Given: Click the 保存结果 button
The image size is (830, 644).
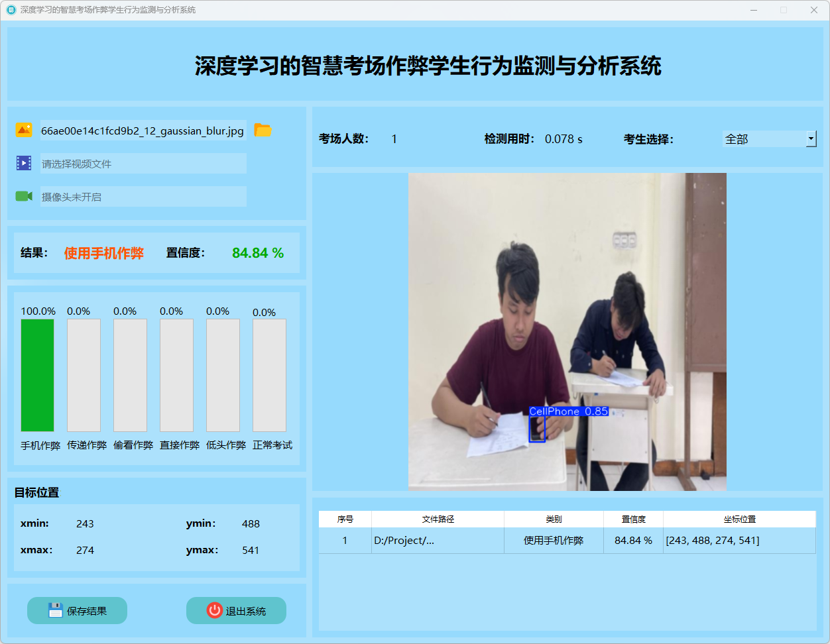Looking at the screenshot, I should (x=77, y=610).
